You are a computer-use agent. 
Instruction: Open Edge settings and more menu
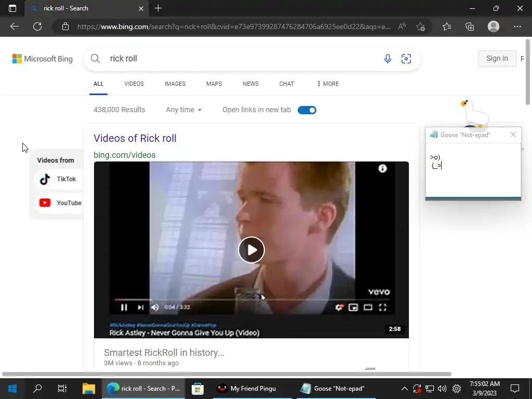(517, 26)
